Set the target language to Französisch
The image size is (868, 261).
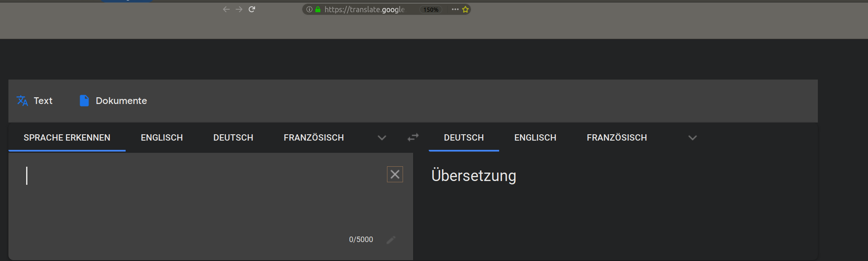tap(617, 138)
